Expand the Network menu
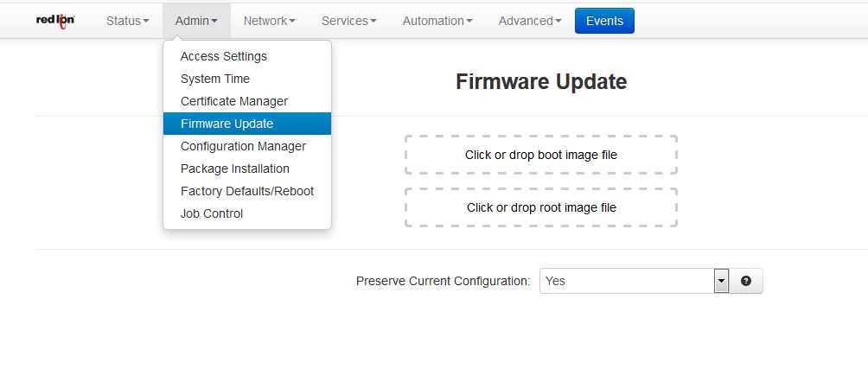Image resolution: width=868 pixels, height=369 pixels. [270, 21]
